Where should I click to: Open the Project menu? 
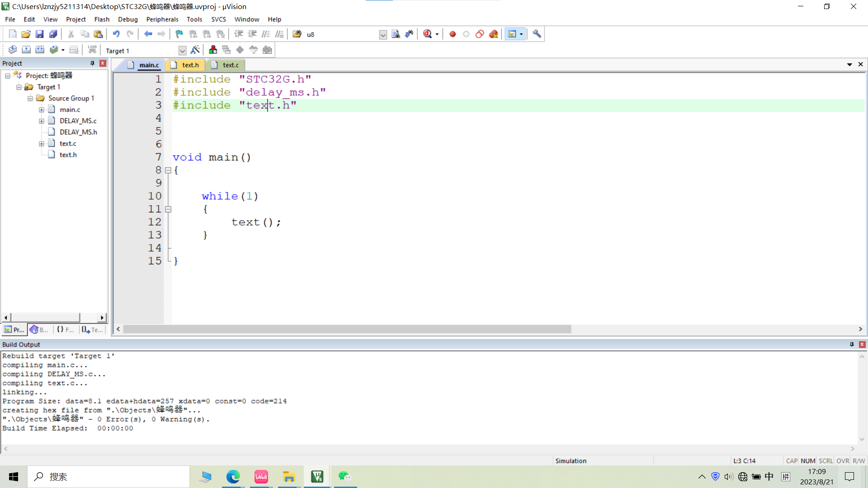pyautogui.click(x=75, y=19)
